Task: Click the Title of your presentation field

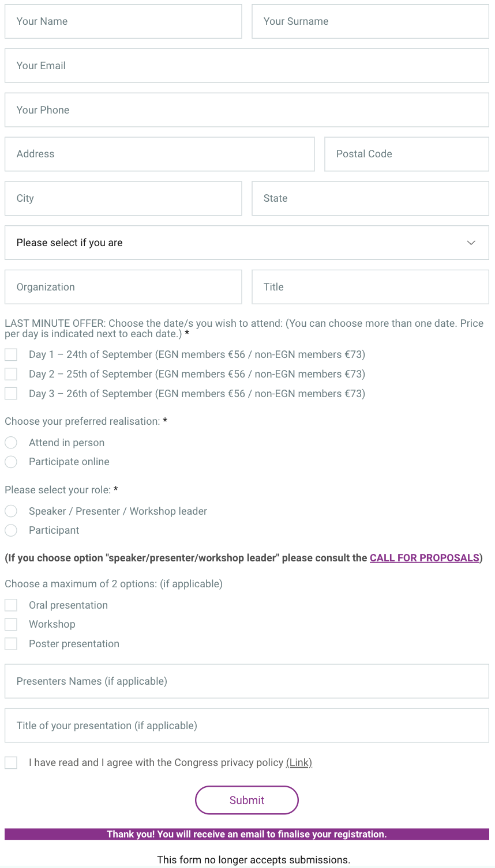Action: click(x=247, y=726)
